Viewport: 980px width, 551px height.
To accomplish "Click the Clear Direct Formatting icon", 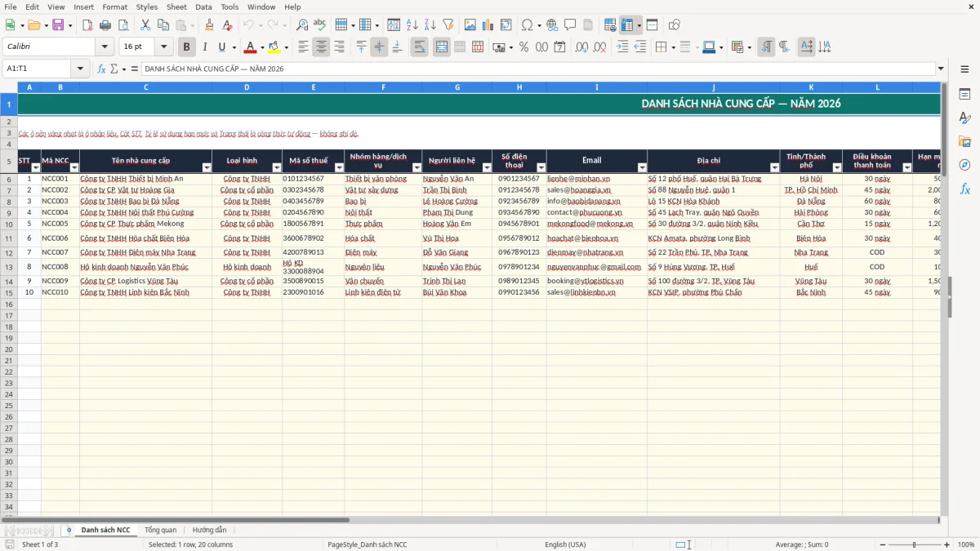I will pos(227,25).
